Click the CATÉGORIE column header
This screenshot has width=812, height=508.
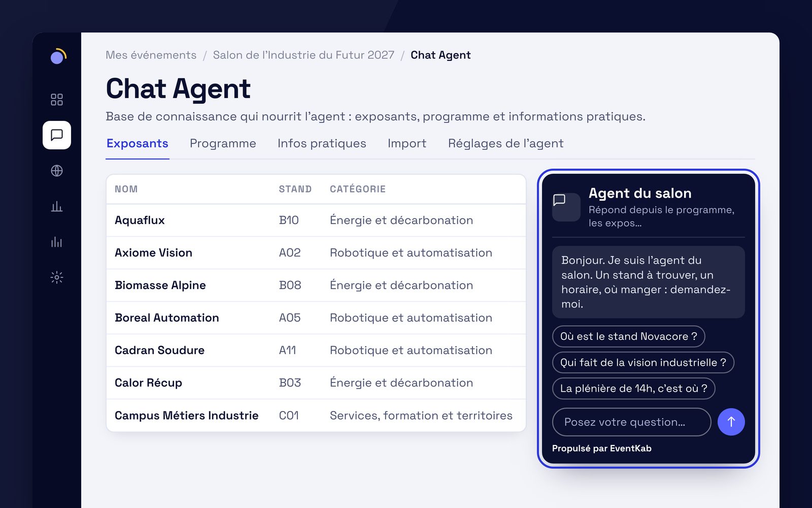[x=358, y=189]
